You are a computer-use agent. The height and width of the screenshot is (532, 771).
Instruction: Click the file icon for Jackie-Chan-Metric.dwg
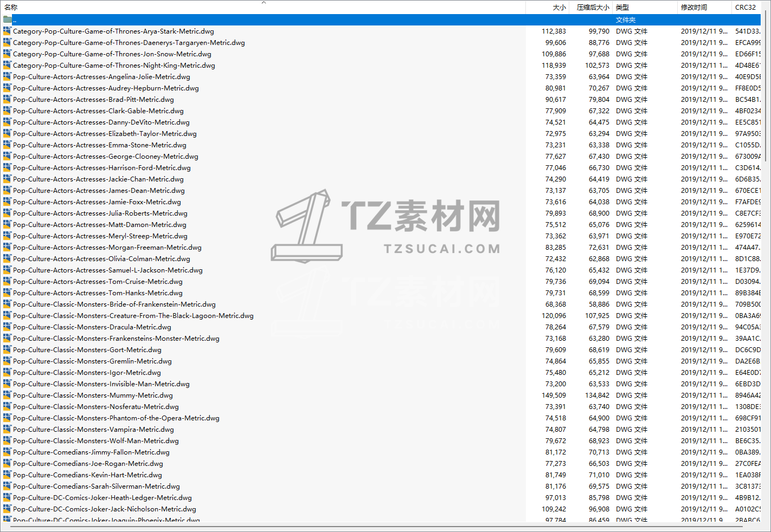(x=7, y=179)
